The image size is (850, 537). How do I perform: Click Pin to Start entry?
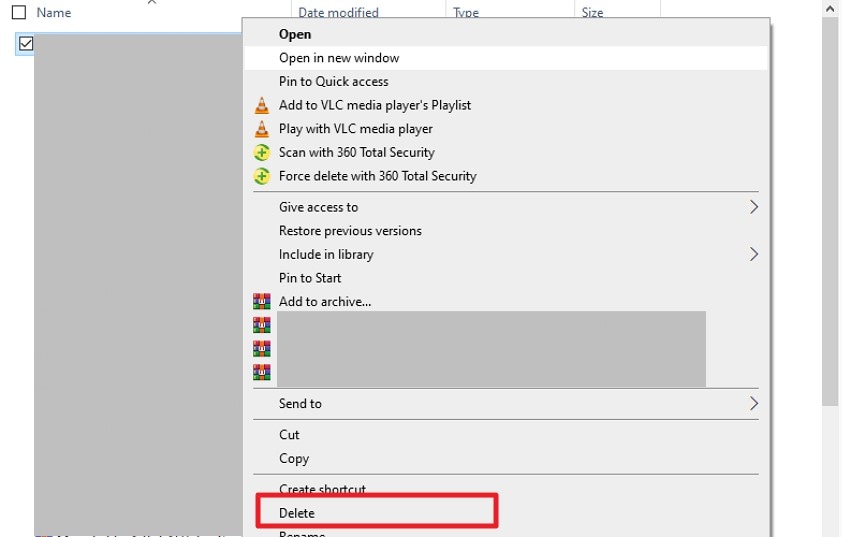click(x=310, y=278)
